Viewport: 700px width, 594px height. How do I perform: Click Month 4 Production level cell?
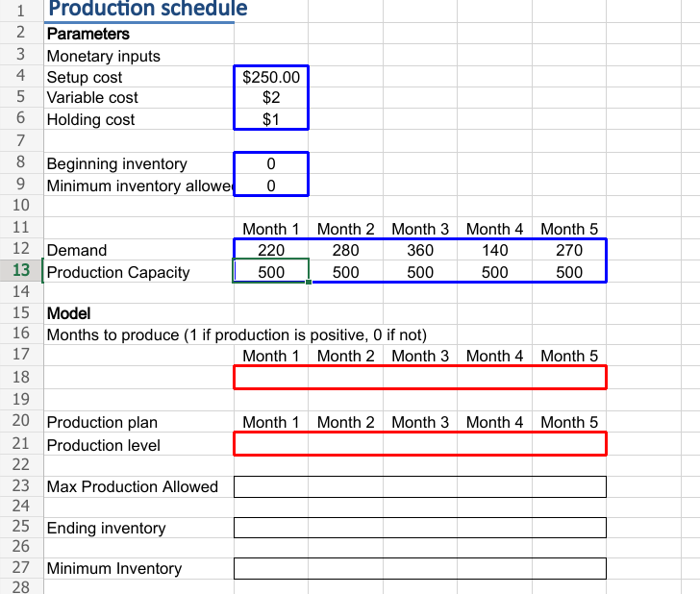[x=494, y=444]
